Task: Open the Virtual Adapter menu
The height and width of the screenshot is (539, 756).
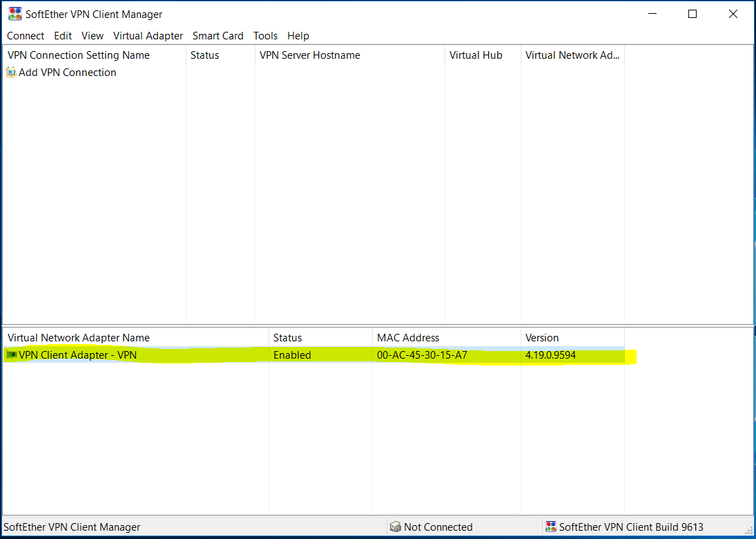Action: pyautogui.click(x=148, y=36)
